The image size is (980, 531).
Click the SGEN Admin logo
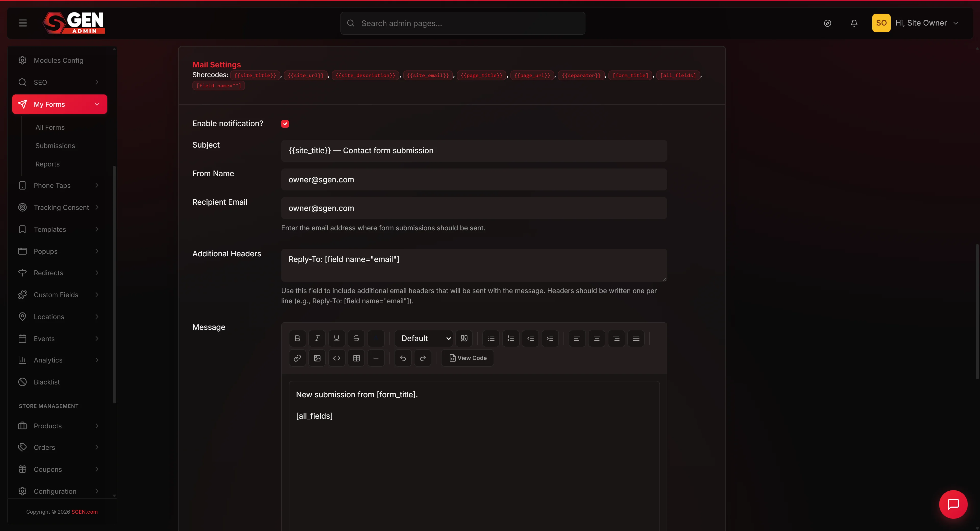point(74,23)
